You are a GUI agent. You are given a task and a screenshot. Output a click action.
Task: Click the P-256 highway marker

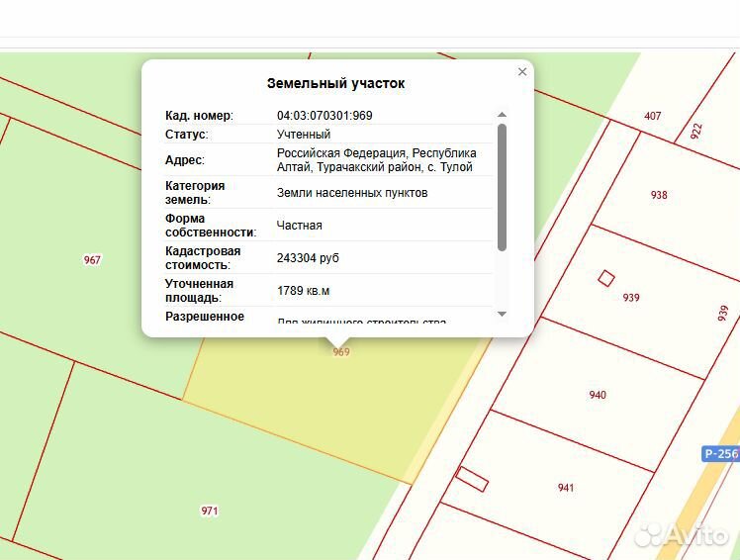pos(720,454)
